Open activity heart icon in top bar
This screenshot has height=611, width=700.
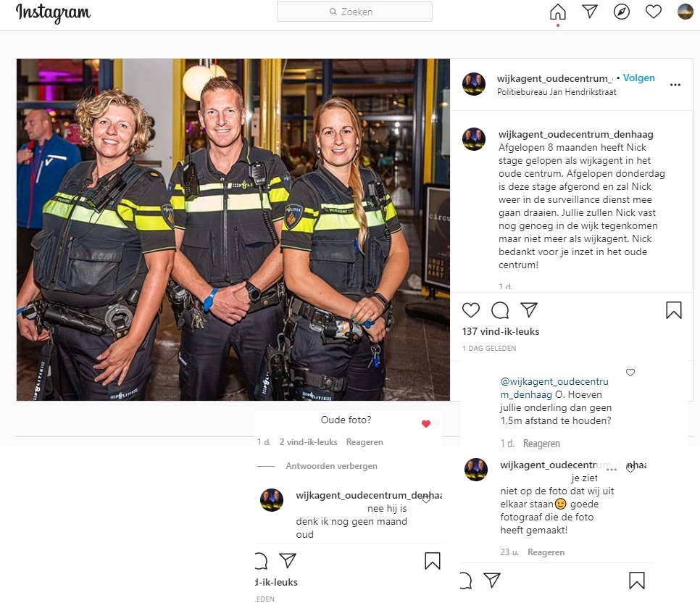pos(654,12)
